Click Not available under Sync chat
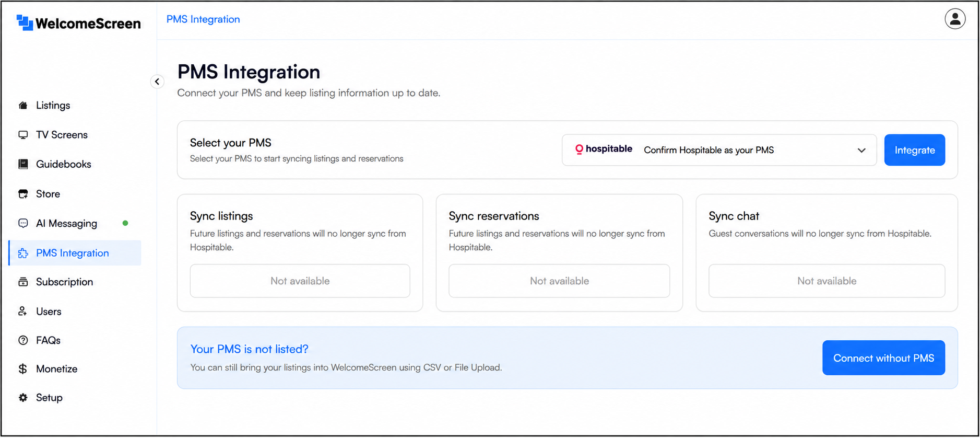This screenshot has height=438, width=980. [826, 281]
